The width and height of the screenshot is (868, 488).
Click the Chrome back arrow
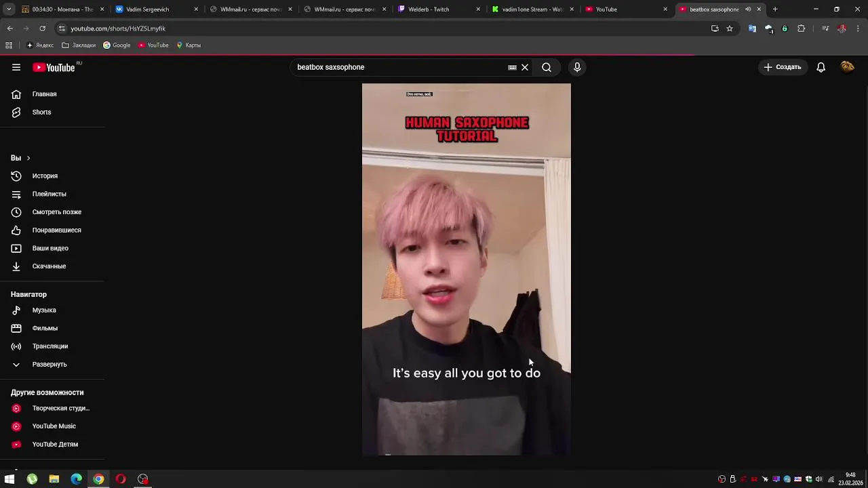click(9, 28)
